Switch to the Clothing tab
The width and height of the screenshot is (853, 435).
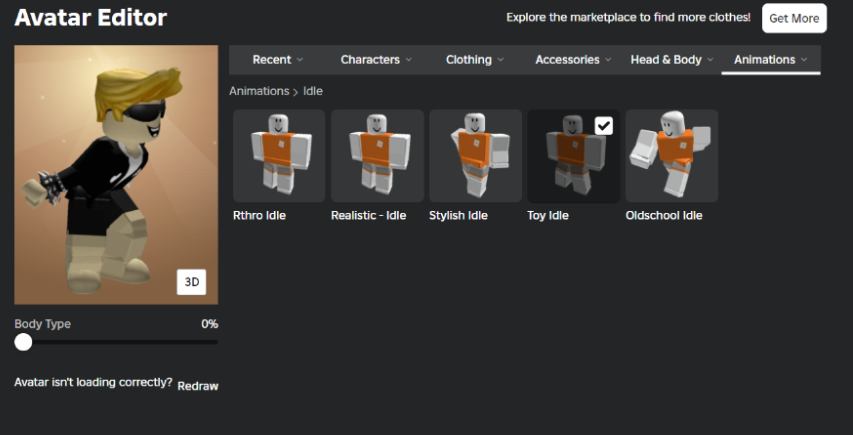474,60
